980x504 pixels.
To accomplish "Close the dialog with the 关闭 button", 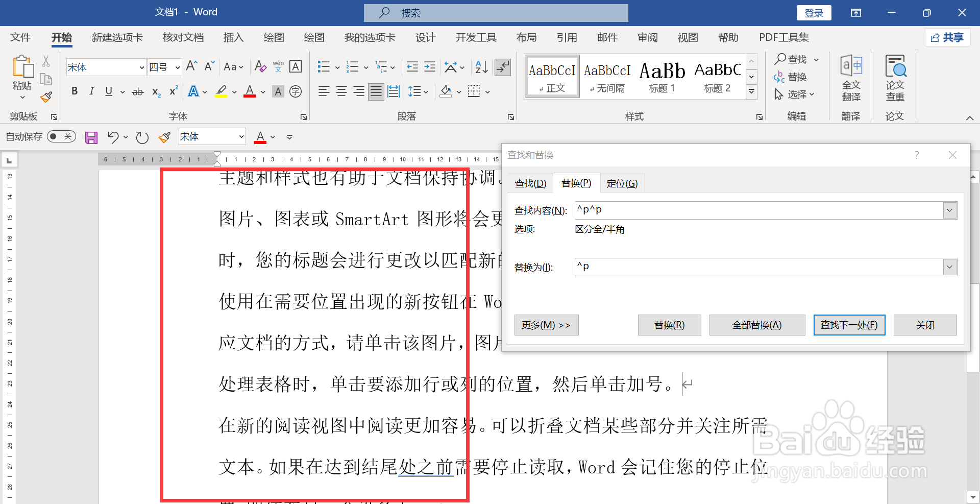I will pyautogui.click(x=925, y=325).
